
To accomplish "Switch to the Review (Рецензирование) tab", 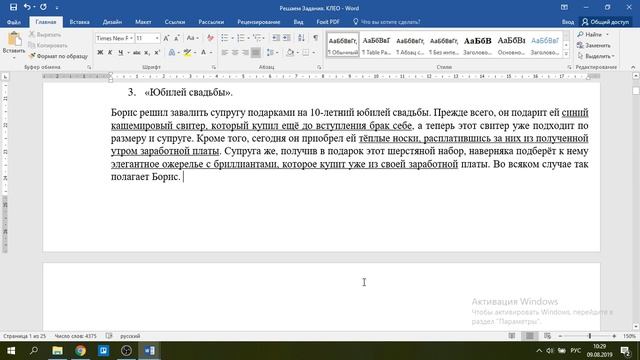I will click(x=259, y=22).
